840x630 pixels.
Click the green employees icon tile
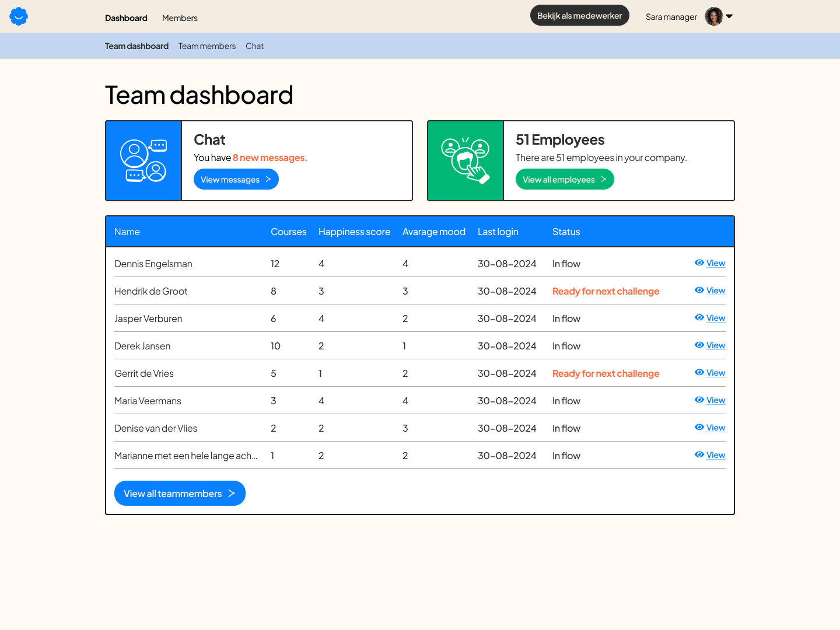point(466,161)
